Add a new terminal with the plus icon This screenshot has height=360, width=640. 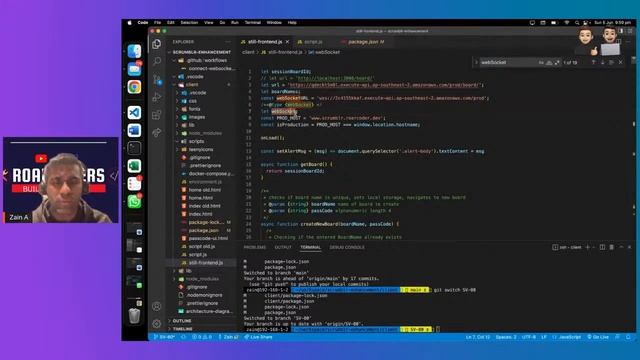588,247
